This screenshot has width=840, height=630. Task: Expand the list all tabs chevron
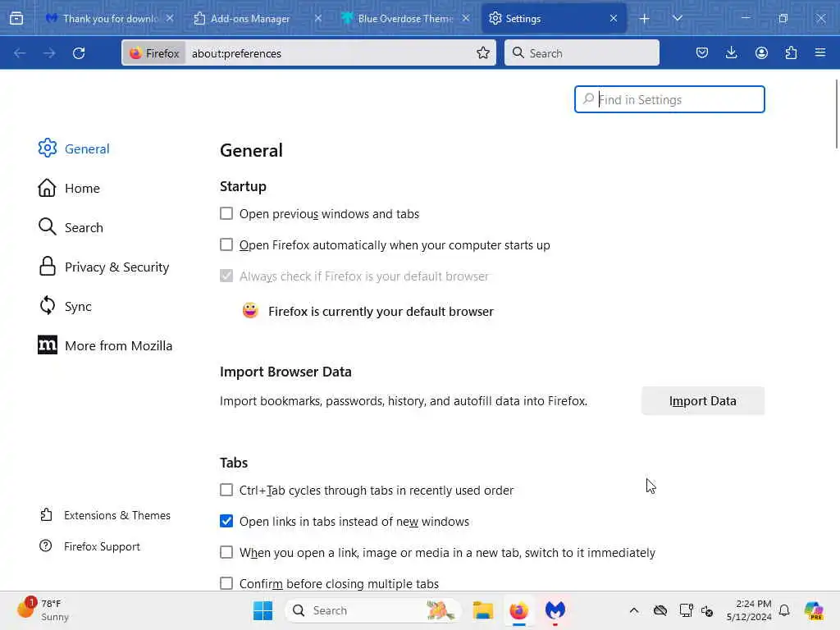(677, 19)
